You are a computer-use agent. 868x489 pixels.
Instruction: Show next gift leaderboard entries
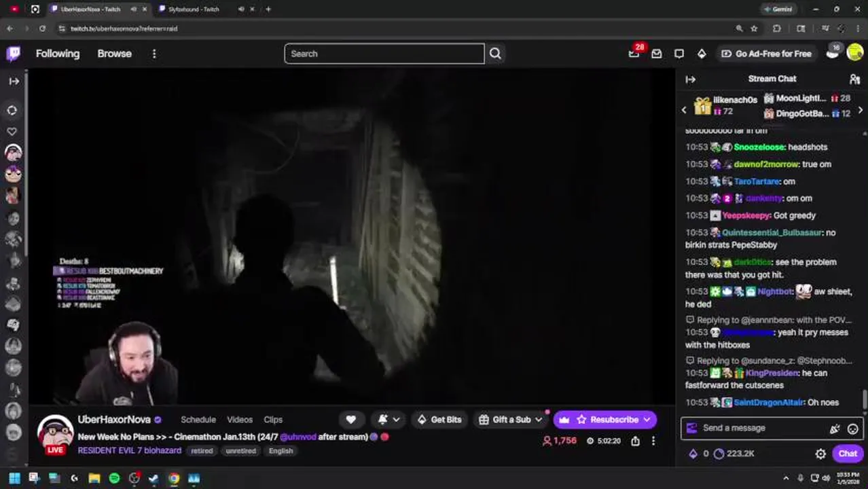(861, 110)
